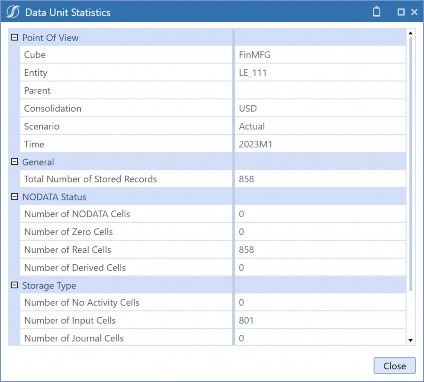Image resolution: width=424 pixels, height=382 pixels.
Task: Select the 2023M1 value cell
Action: coord(320,144)
